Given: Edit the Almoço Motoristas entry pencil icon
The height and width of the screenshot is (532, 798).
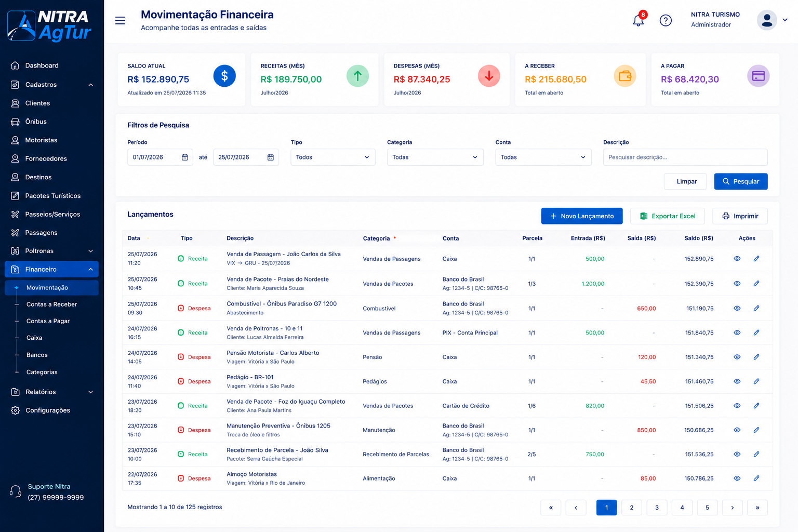Looking at the screenshot, I should point(756,478).
